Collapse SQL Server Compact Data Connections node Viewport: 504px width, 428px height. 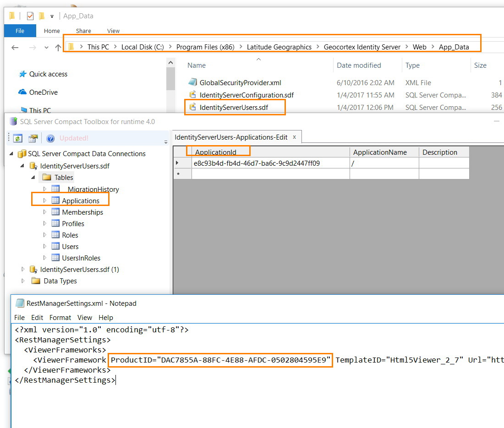[11, 154]
